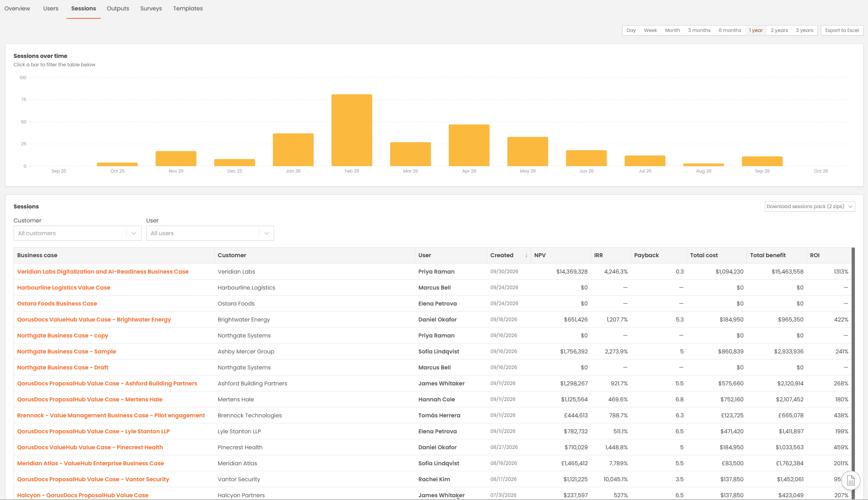Click the Apr 26 chart bar
This screenshot has width=868, height=500.
point(469,145)
